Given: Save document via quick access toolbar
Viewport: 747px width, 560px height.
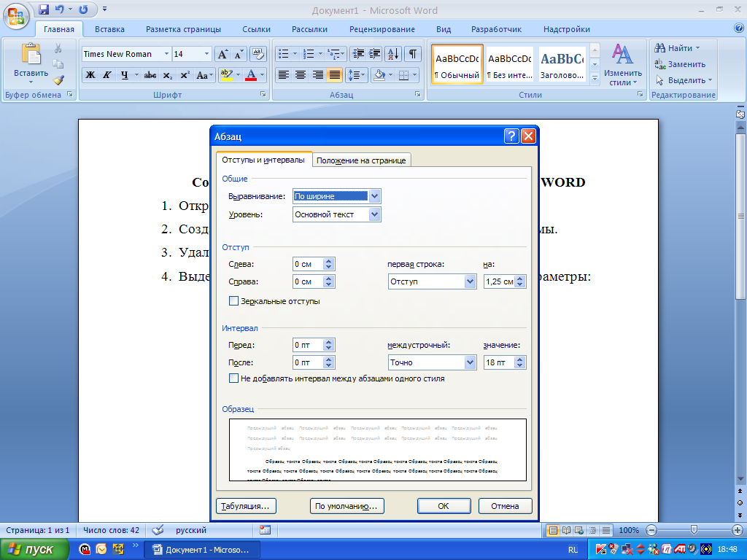Looking at the screenshot, I should (43, 9).
